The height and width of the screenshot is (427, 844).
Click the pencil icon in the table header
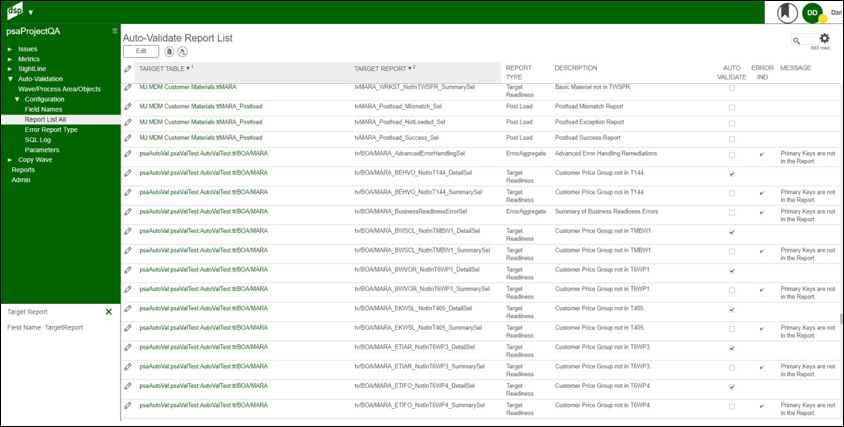point(128,68)
